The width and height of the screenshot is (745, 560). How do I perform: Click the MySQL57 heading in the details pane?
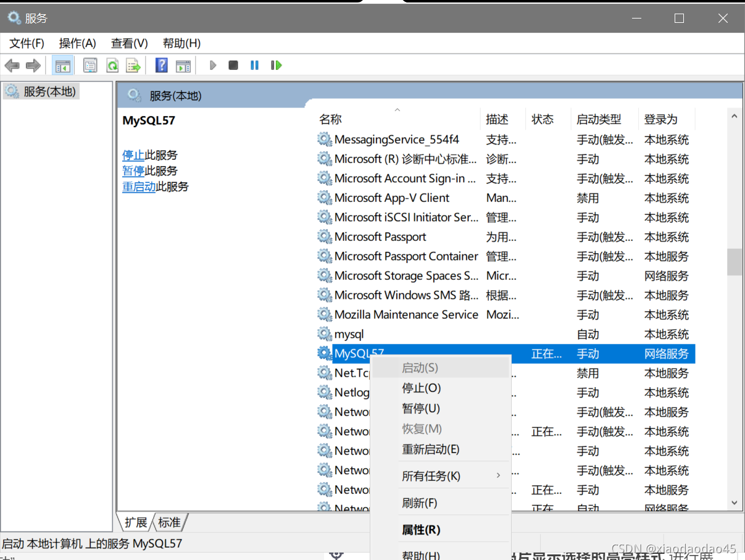pos(149,120)
